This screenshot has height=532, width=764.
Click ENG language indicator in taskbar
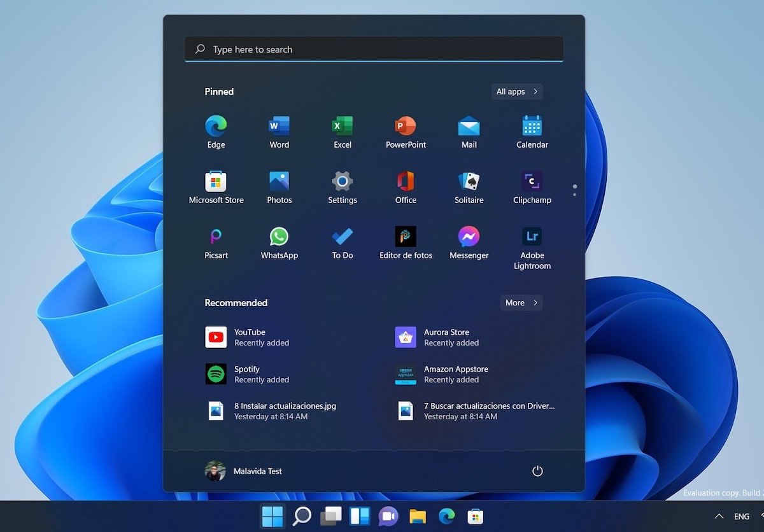742,517
